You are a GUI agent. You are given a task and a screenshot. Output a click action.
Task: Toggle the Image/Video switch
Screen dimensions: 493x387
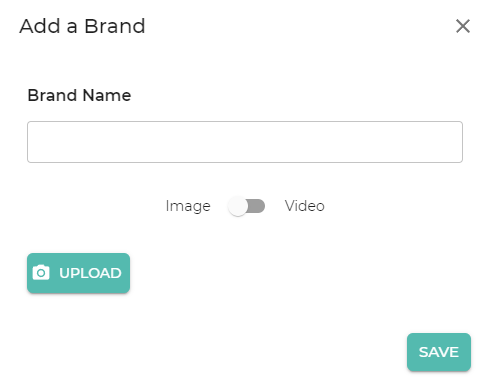pyautogui.click(x=246, y=206)
